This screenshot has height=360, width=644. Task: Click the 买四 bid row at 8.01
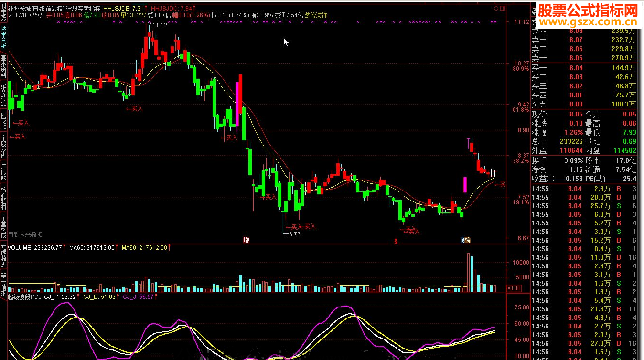click(x=584, y=95)
